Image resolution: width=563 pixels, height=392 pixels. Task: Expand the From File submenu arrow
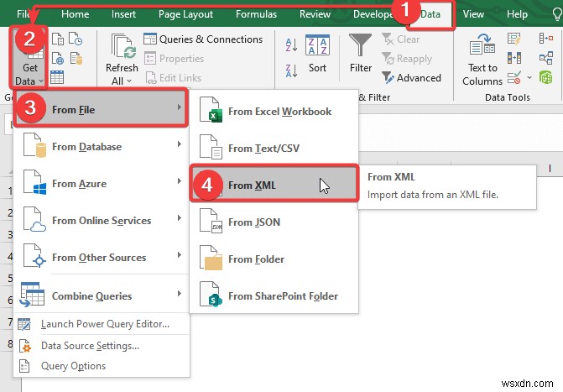point(180,107)
